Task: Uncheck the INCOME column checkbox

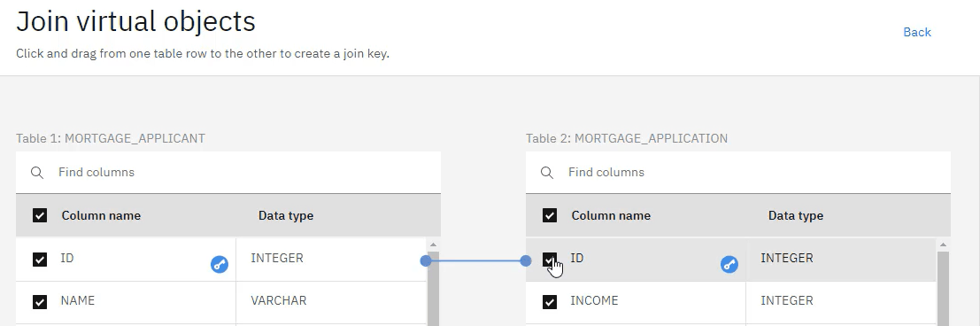Action: click(550, 301)
